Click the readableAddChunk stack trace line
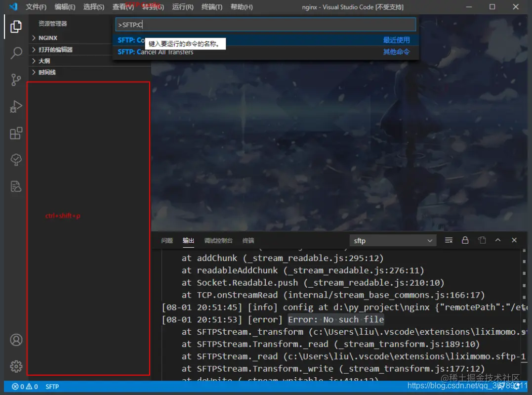Image resolution: width=532 pixels, height=395 pixels. click(303, 270)
